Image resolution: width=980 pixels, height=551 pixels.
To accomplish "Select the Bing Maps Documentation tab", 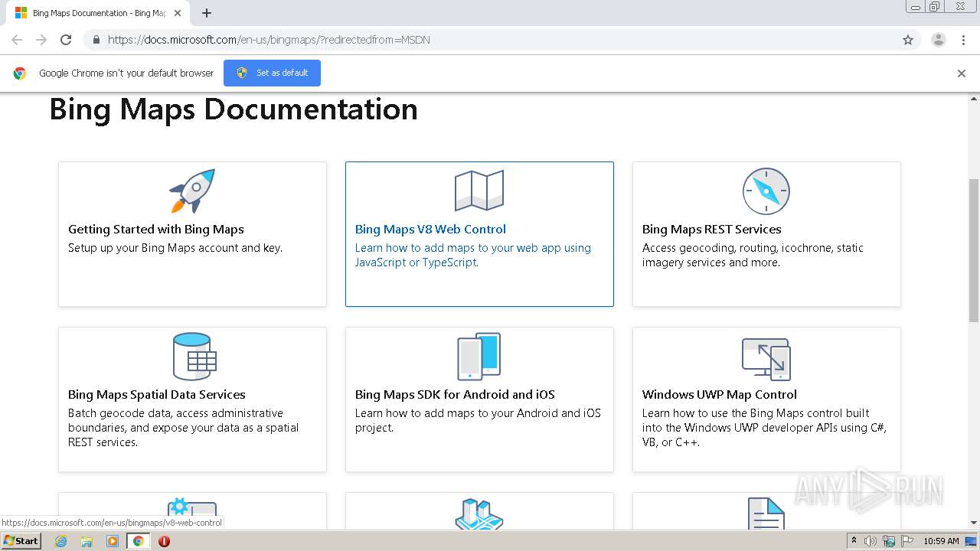I will 100,13.
